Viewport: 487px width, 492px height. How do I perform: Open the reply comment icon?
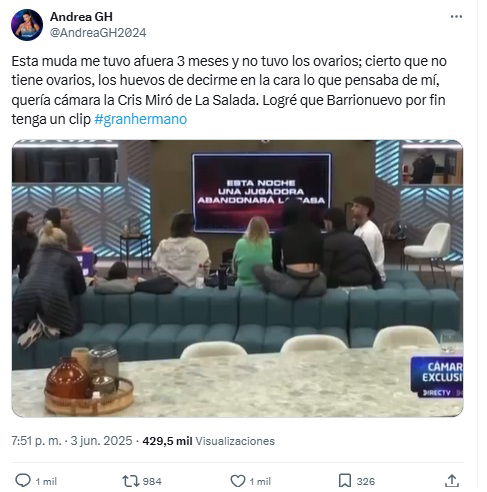(23, 480)
